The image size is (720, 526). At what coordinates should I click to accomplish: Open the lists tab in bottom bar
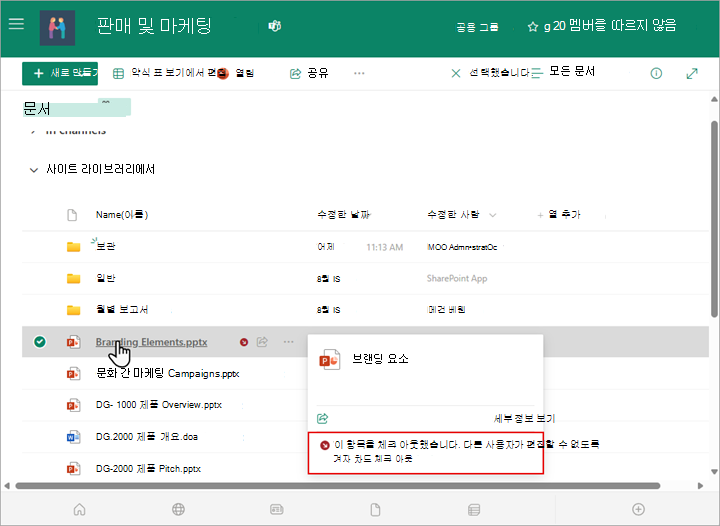(x=474, y=509)
